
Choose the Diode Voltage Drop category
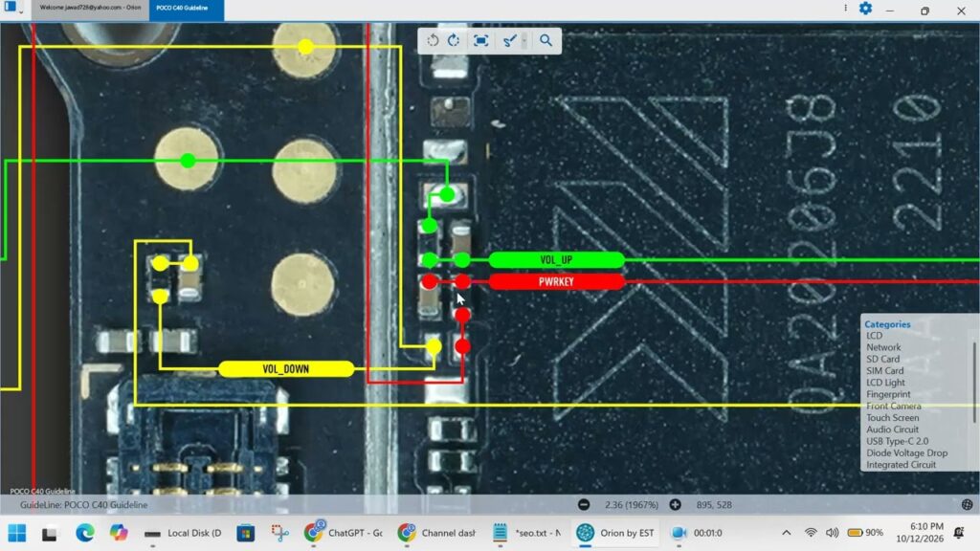pyautogui.click(x=907, y=453)
